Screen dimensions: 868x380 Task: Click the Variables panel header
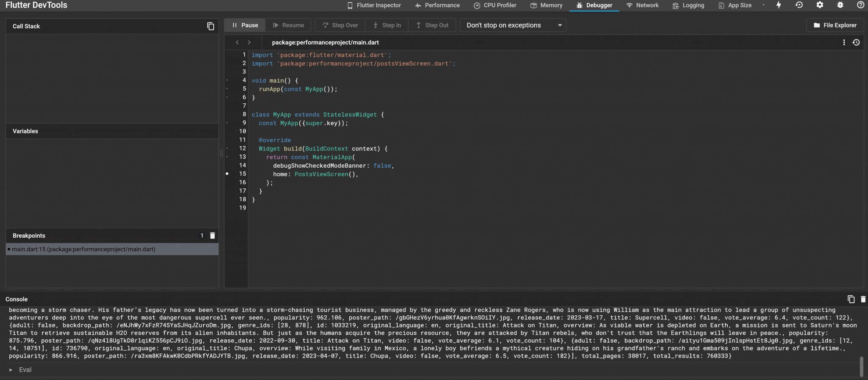[112, 131]
